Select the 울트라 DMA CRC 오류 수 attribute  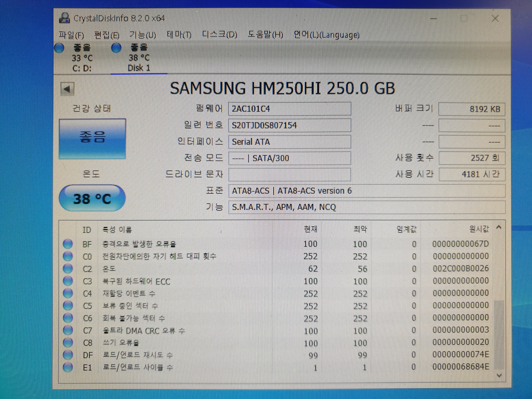coord(144,331)
